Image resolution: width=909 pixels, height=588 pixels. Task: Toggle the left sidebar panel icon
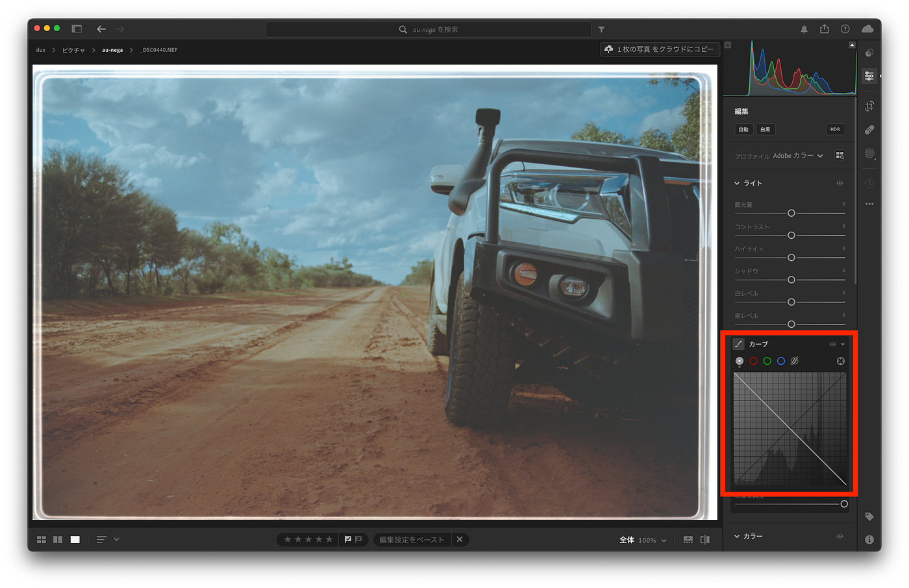(x=77, y=29)
